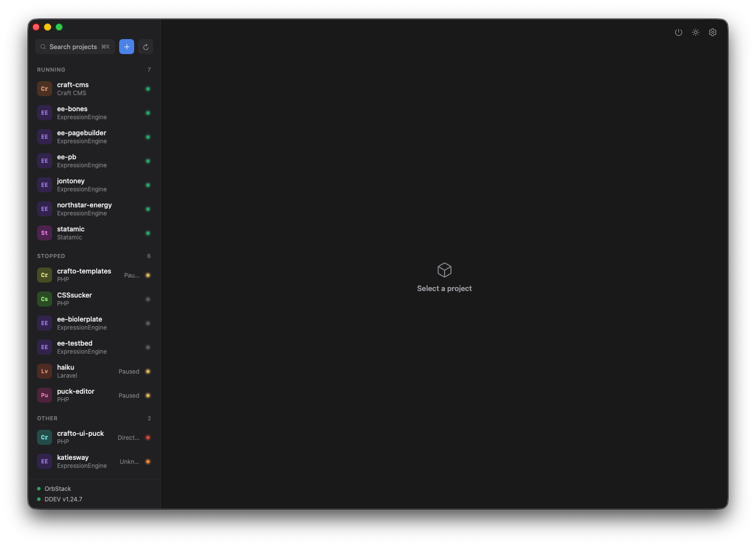Open the ee-bones project
Screen dimensions: 756x546
pos(94,113)
